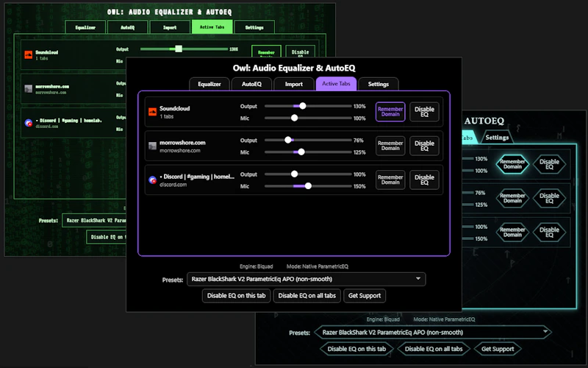Switch to the AutoEQ tab in the center window
Image resolution: width=588 pixels, height=368 pixels.
251,84
